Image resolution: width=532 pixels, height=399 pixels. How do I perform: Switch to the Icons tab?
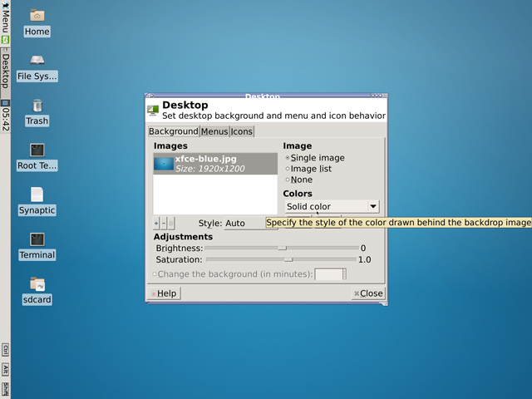pyautogui.click(x=242, y=131)
